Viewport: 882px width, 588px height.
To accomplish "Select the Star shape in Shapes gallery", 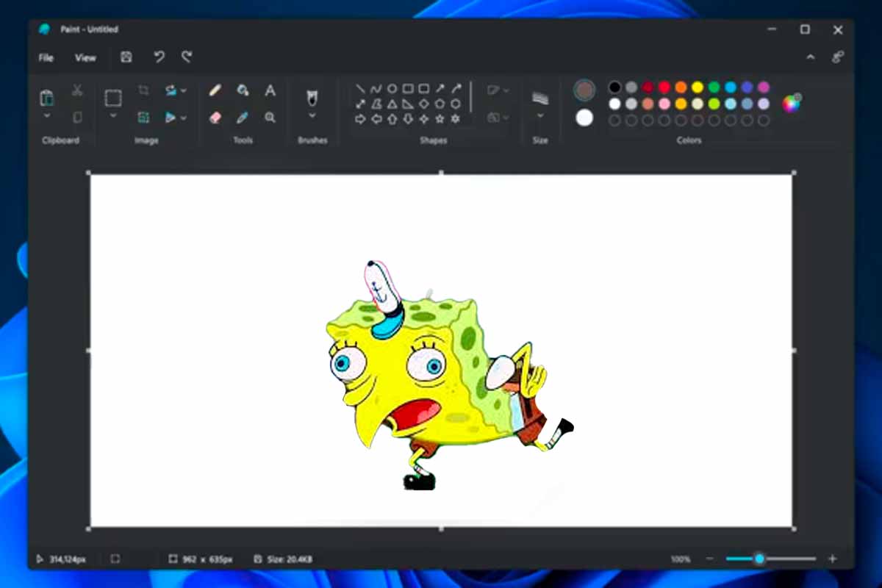I will [x=440, y=119].
